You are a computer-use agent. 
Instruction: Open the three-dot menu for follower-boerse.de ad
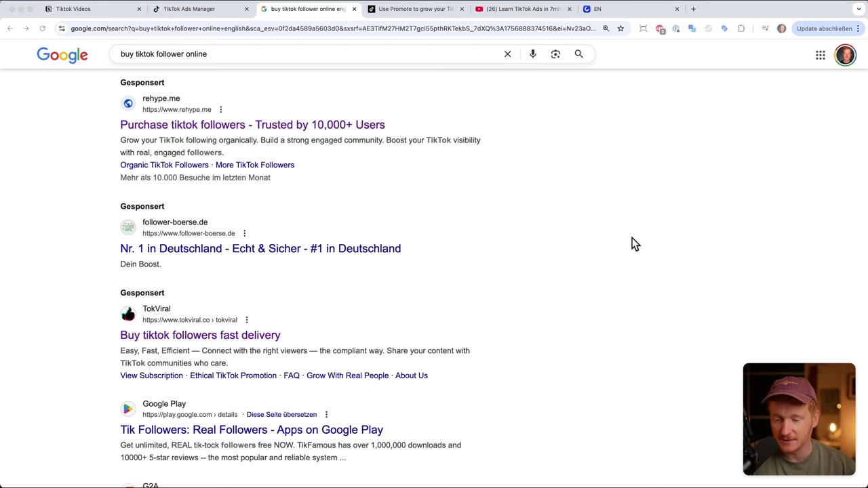point(244,233)
